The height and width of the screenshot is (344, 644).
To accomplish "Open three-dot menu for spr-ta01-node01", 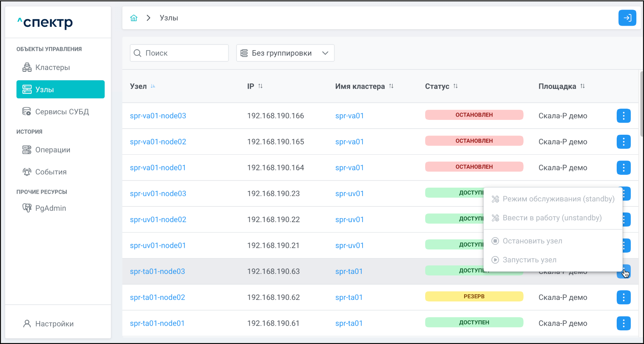I will click(623, 323).
